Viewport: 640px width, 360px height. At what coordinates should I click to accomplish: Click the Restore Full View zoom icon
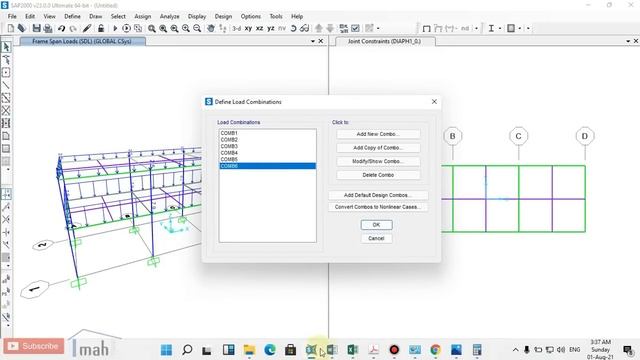click(x=163, y=28)
